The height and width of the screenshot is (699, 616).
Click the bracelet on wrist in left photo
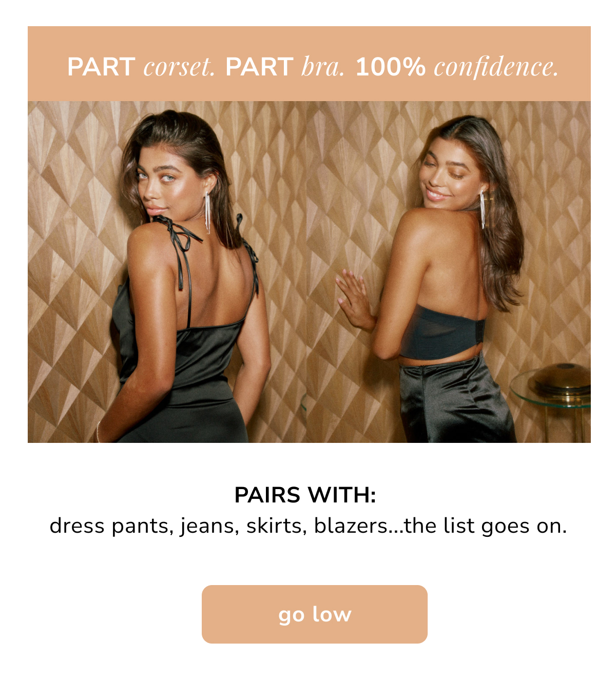click(98, 432)
